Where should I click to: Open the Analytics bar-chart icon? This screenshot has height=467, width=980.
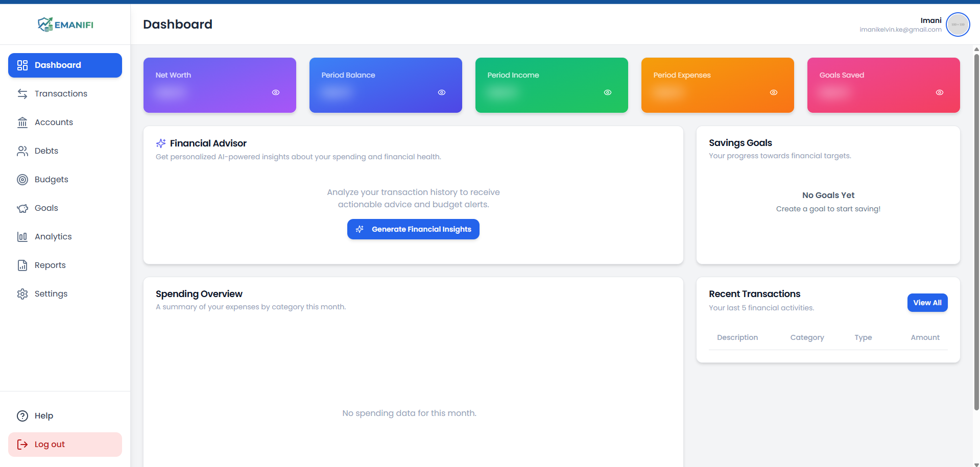(x=22, y=236)
